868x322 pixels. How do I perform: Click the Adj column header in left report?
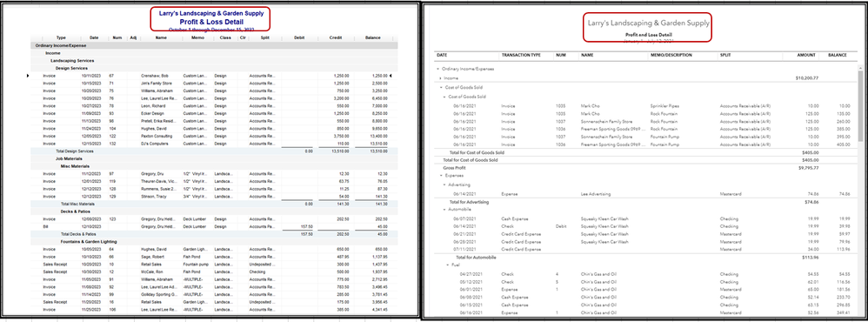pos(133,37)
